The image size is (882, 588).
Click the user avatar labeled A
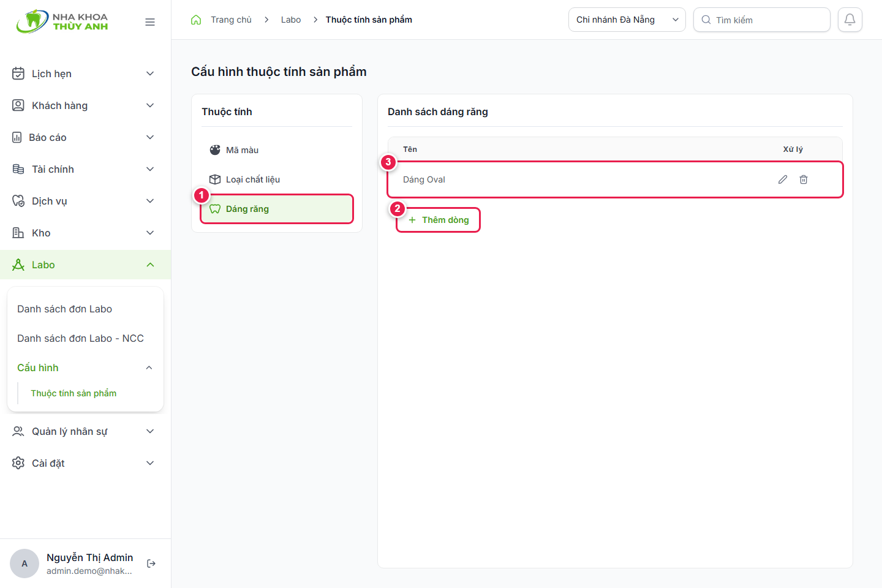tap(24, 563)
